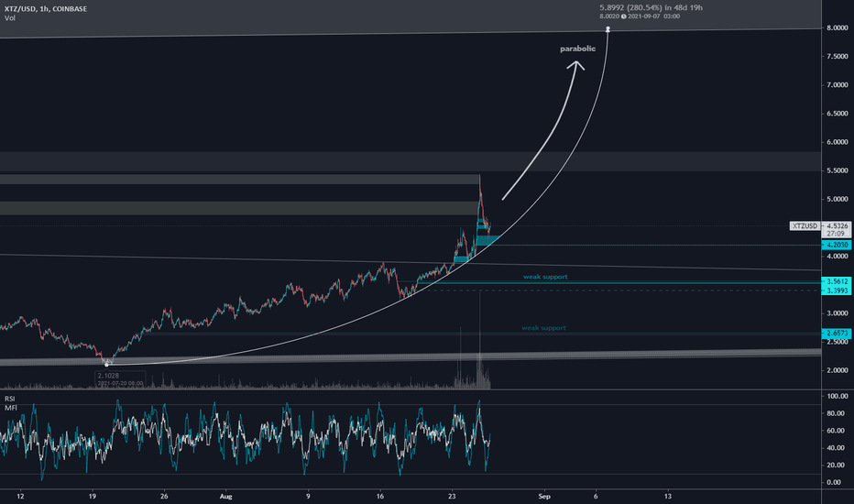This screenshot has width=854, height=504.
Task: Click the 5.0000 price axis tick
Action: [838, 200]
